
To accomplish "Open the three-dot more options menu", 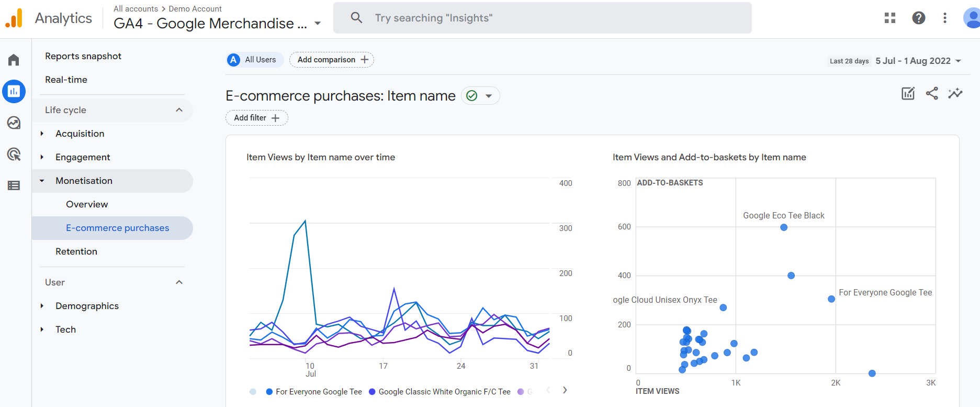I will tap(945, 18).
